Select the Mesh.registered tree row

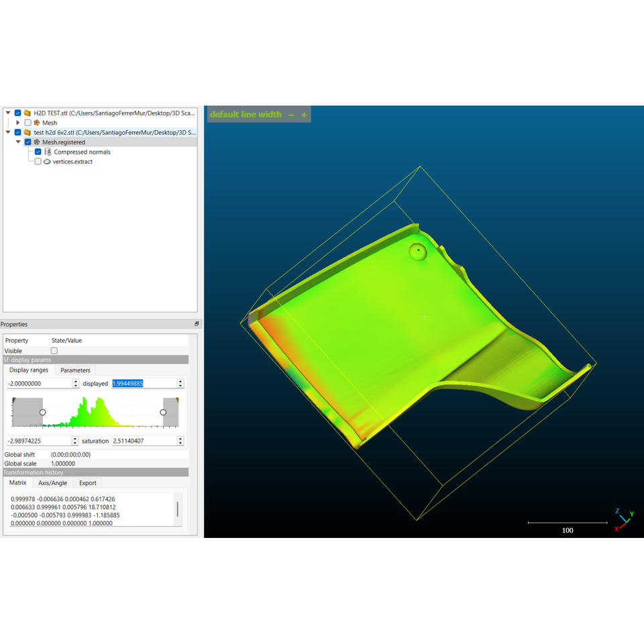tap(64, 142)
